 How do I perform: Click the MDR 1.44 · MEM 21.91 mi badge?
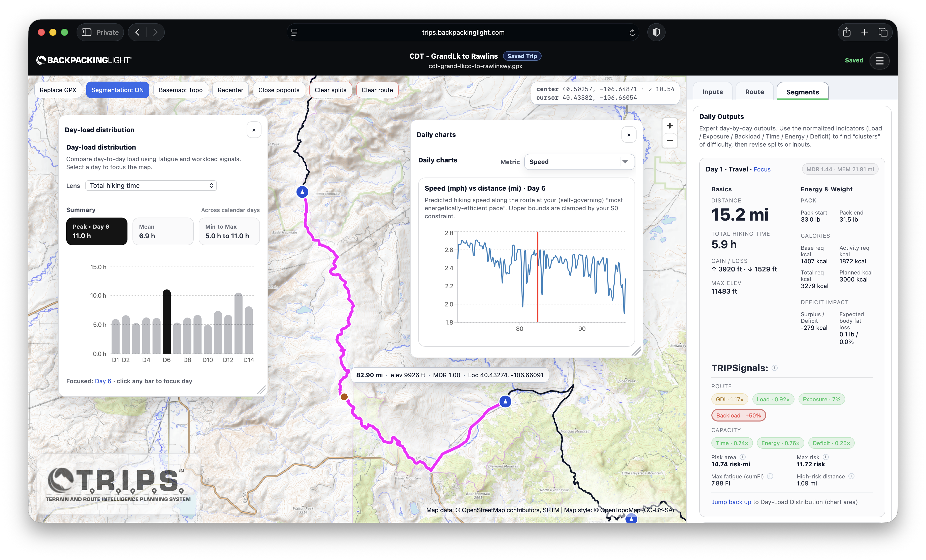(x=840, y=169)
